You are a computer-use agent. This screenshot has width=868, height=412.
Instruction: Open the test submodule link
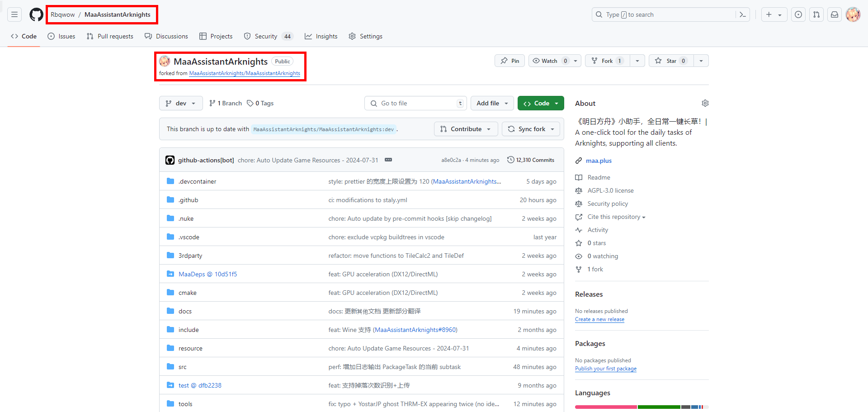coord(200,385)
